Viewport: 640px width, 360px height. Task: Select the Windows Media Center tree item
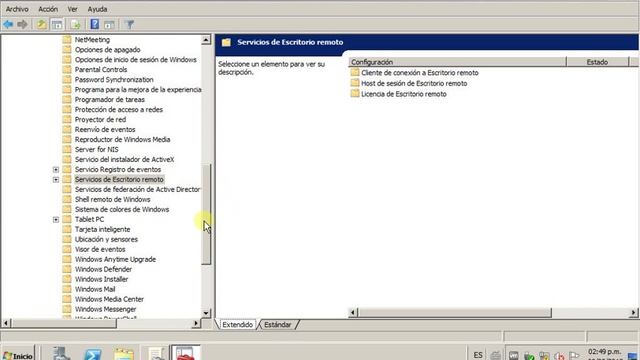coord(109,299)
